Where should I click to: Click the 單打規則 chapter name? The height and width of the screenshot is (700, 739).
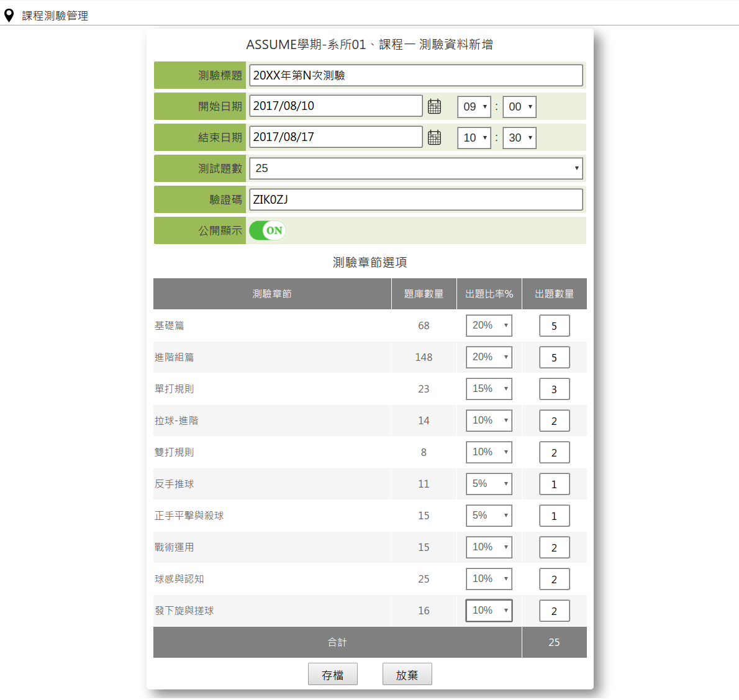click(175, 388)
